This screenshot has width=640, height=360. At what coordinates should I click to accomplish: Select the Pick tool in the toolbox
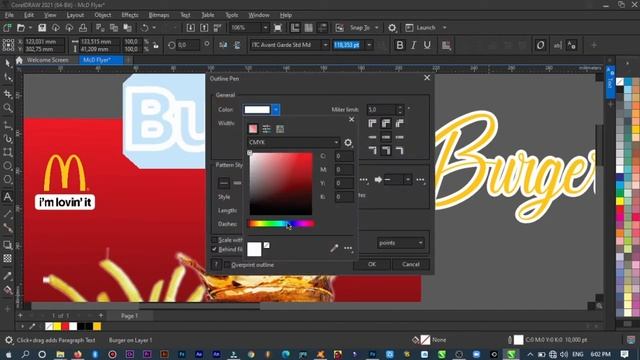click(x=7, y=64)
